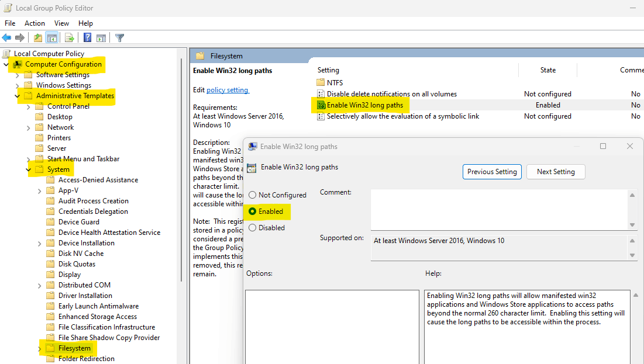Toggle the Show/Hide Console Tree icon
This screenshot has height=364, width=644.
51,38
